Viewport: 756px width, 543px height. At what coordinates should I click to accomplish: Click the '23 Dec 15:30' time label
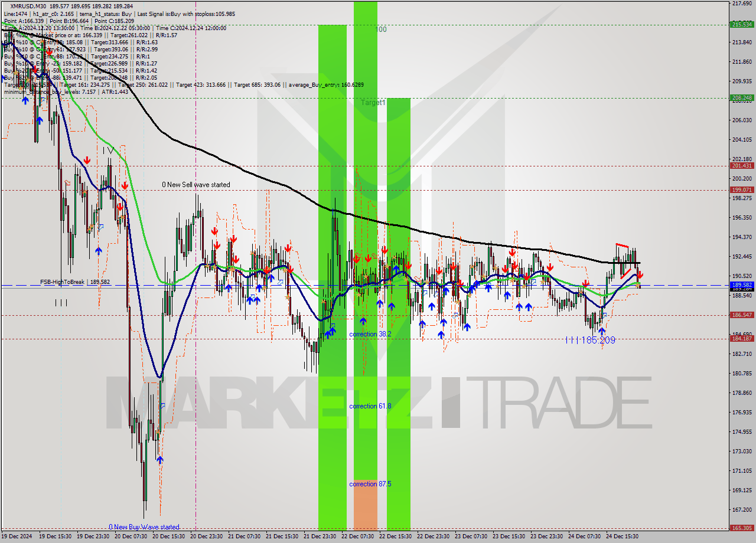509,537
